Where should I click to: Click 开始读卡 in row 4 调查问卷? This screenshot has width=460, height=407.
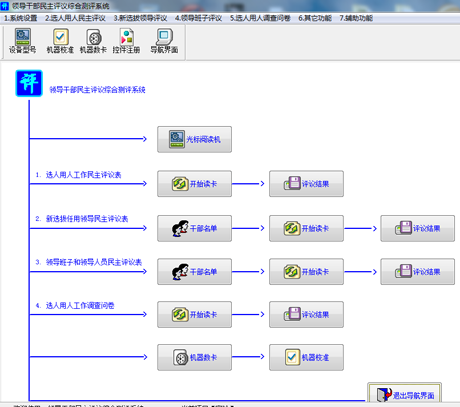(195, 314)
